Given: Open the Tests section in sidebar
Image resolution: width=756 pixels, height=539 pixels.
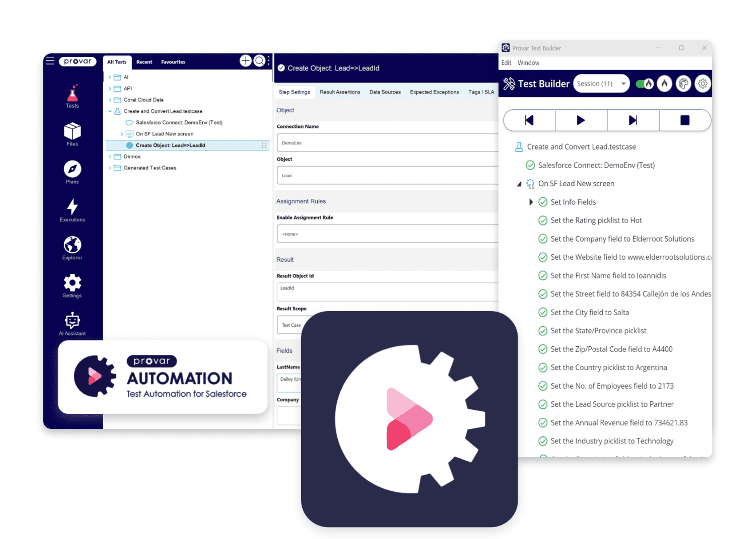Looking at the screenshot, I should [72, 97].
